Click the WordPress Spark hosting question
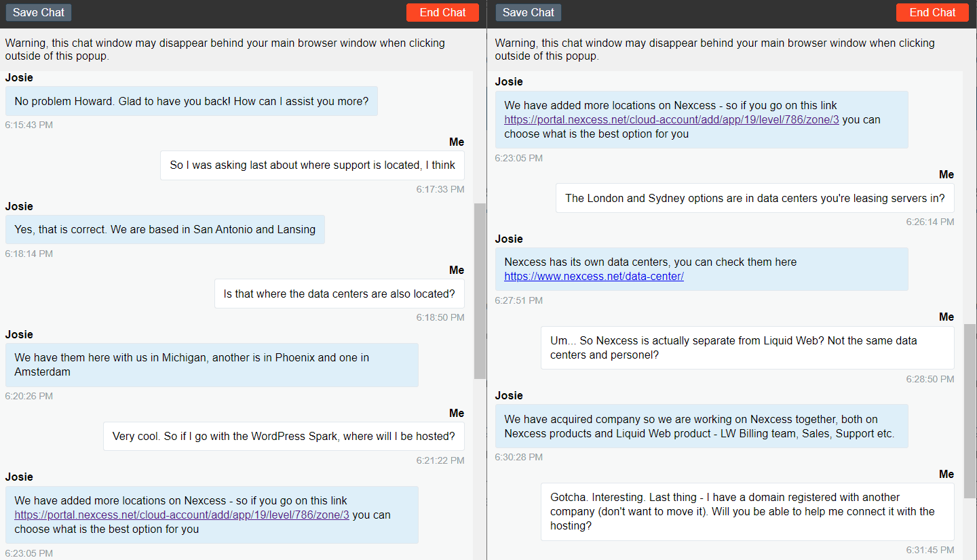Viewport: 977px width, 560px height. [x=284, y=436]
